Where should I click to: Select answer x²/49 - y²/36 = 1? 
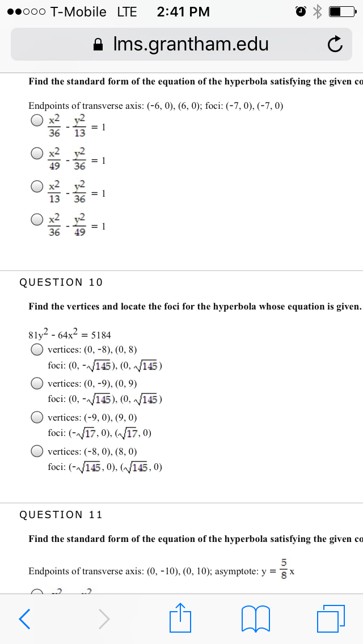[x=37, y=153]
